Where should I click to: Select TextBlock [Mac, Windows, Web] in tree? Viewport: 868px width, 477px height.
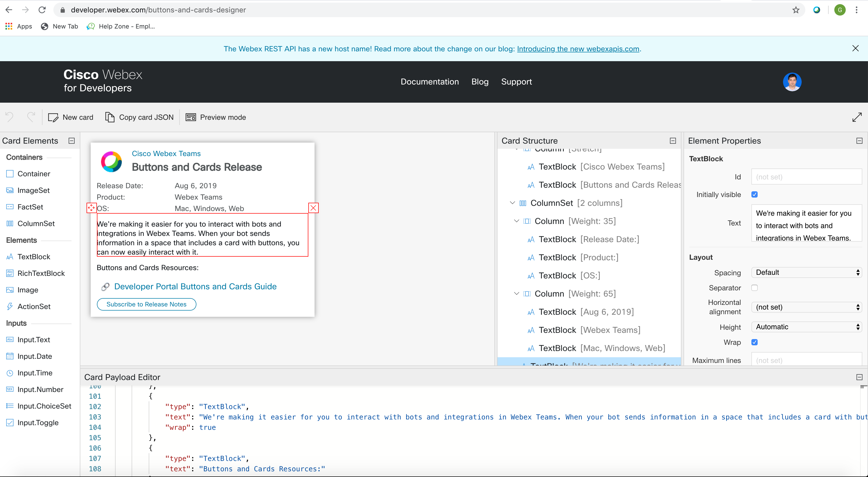596,348
